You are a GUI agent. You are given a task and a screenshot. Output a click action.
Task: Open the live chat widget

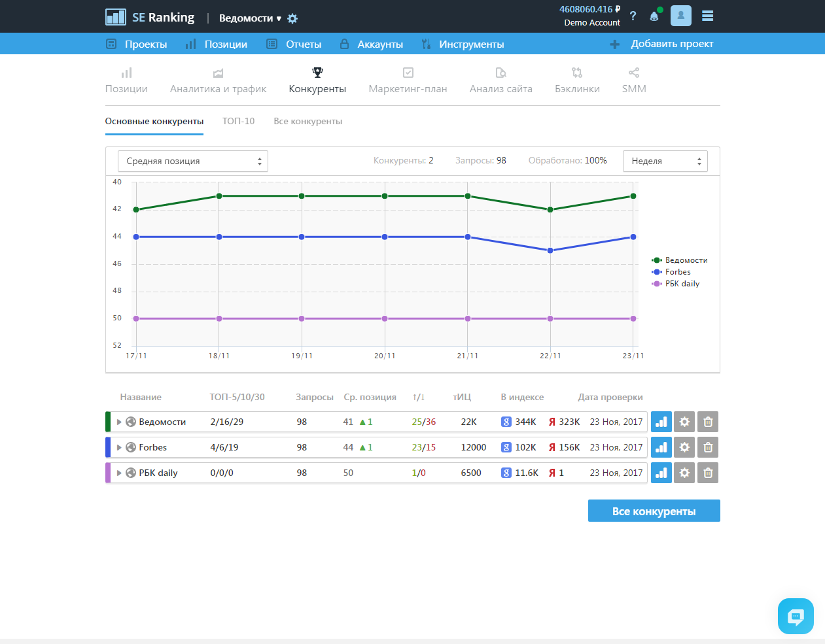pyautogui.click(x=796, y=616)
